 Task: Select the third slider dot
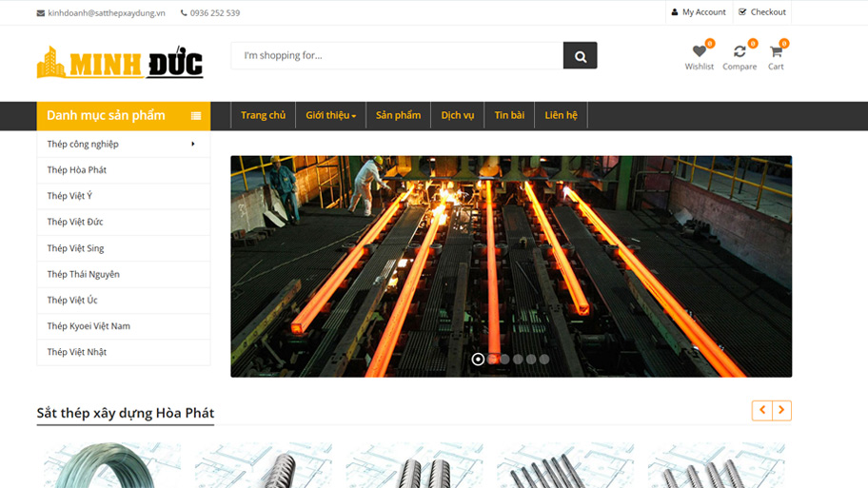click(x=504, y=359)
